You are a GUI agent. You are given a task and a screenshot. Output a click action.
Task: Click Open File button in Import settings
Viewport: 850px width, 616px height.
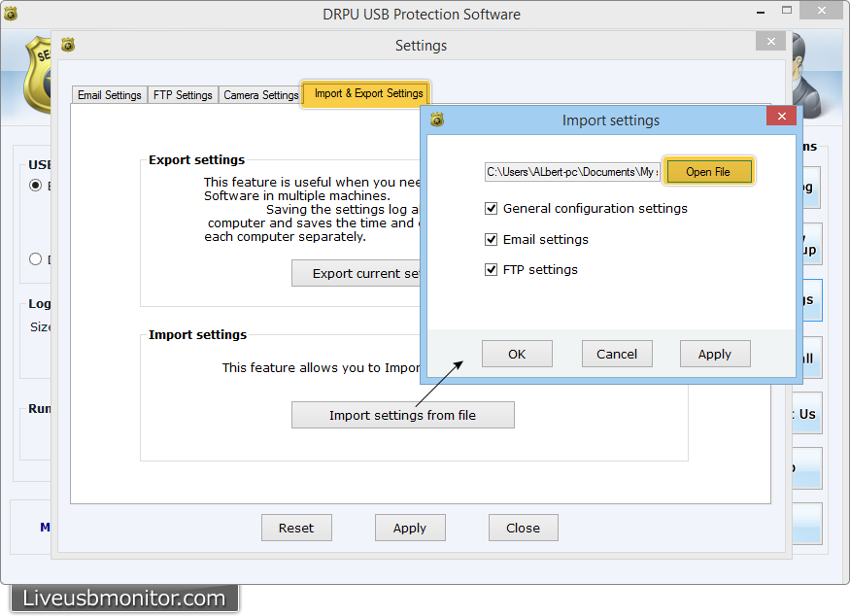point(708,172)
